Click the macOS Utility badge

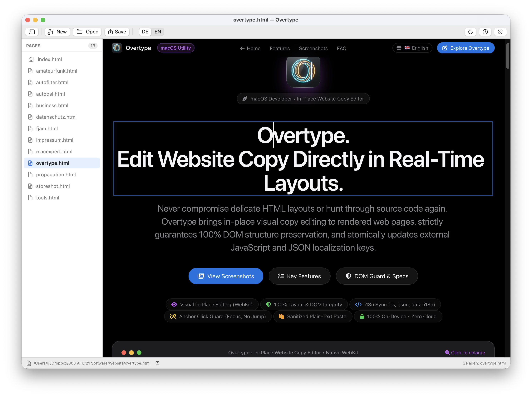[x=176, y=48]
